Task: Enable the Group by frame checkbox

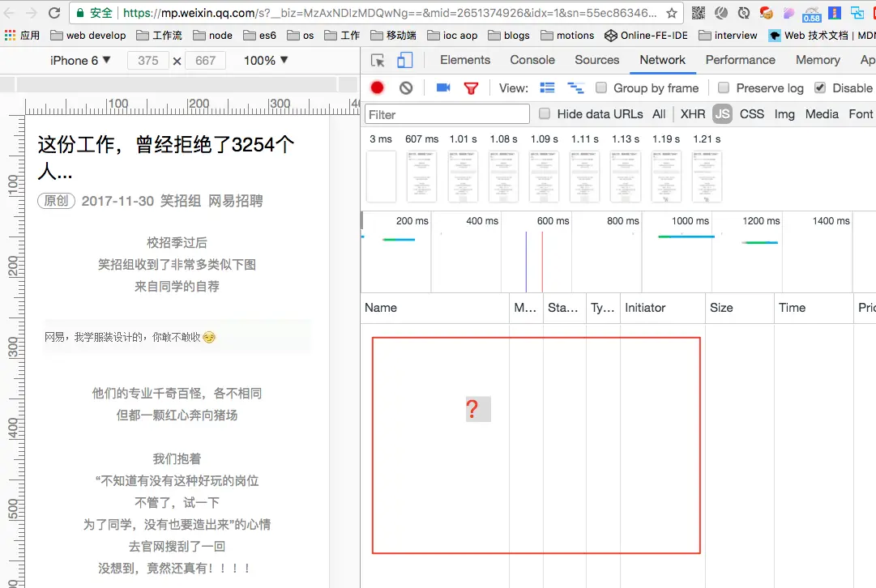Action: [x=601, y=87]
